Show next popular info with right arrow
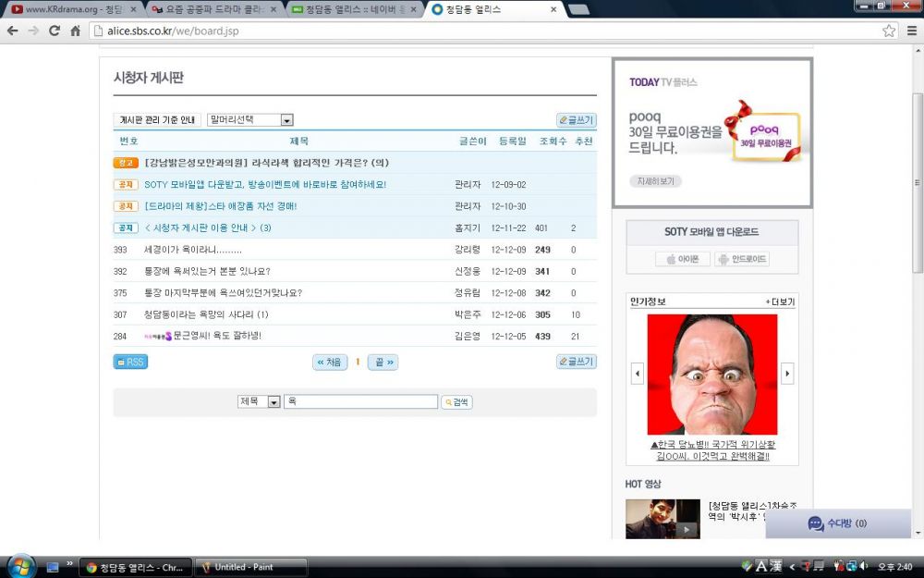 787,374
